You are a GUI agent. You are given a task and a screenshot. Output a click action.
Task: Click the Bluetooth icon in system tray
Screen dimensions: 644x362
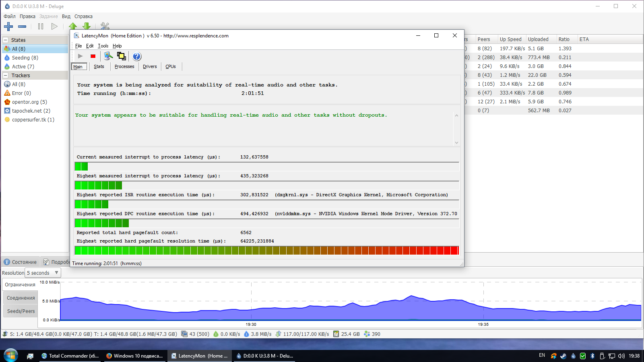tap(592, 356)
